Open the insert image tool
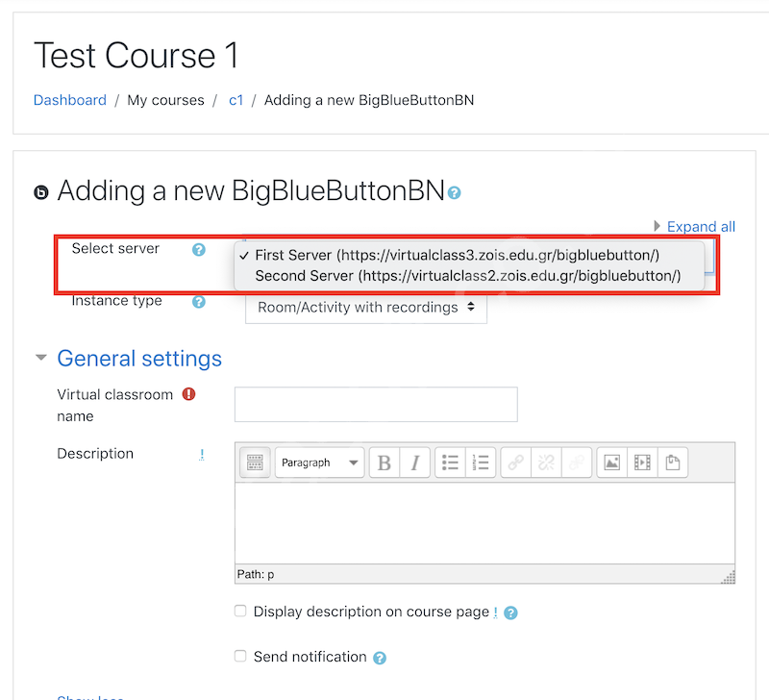The height and width of the screenshot is (700, 769). [612, 462]
